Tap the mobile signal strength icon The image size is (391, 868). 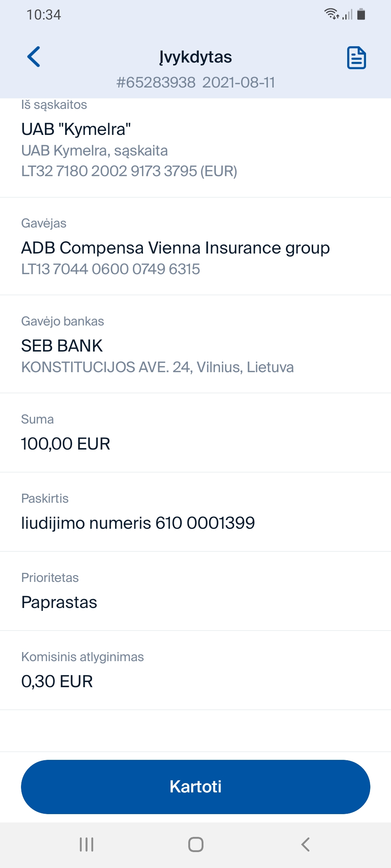coord(347,15)
